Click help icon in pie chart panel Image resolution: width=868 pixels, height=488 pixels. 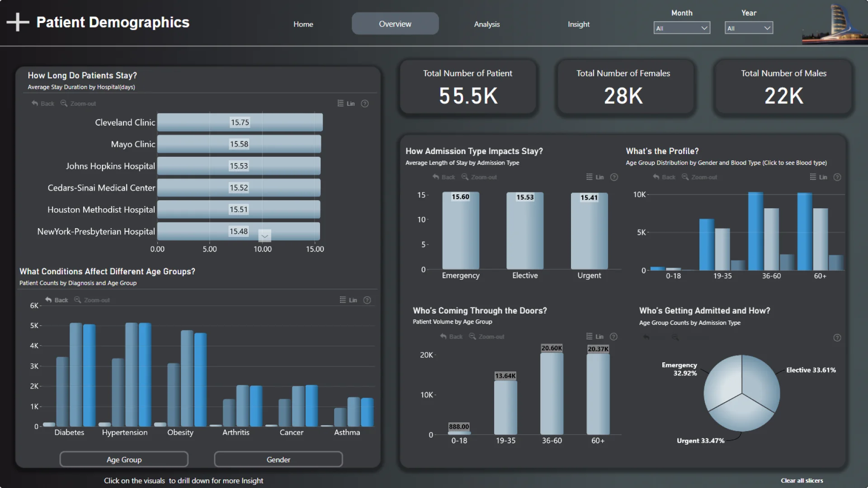pyautogui.click(x=837, y=338)
